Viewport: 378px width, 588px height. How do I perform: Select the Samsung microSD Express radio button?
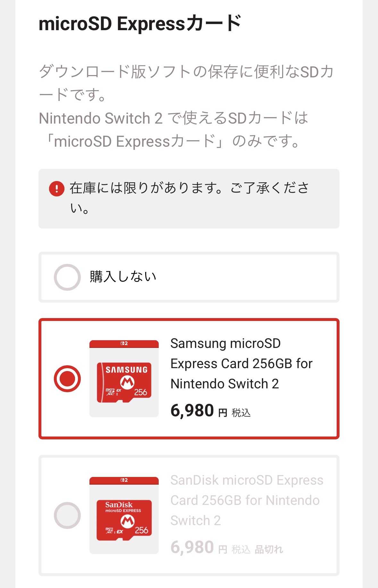(x=67, y=378)
